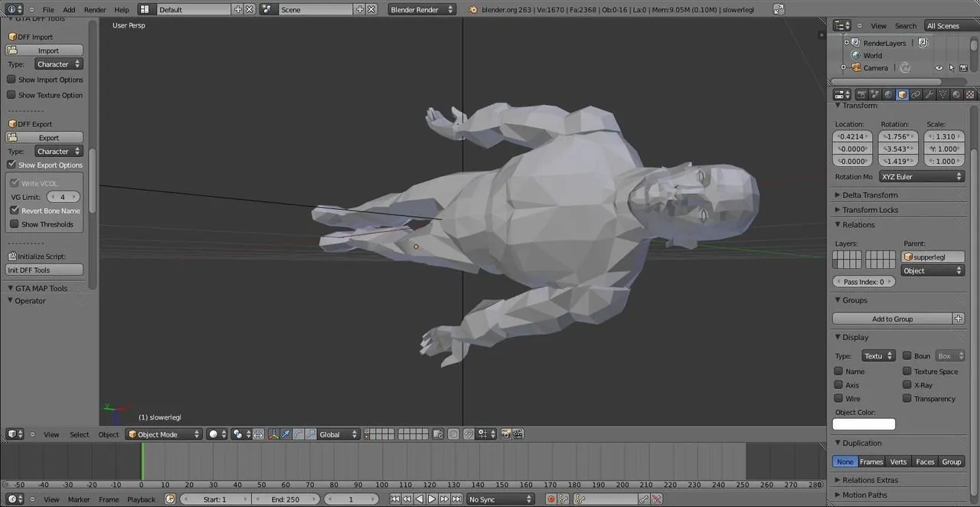The image size is (980, 507).
Task: Click the white Object Color swatch
Action: click(864, 424)
